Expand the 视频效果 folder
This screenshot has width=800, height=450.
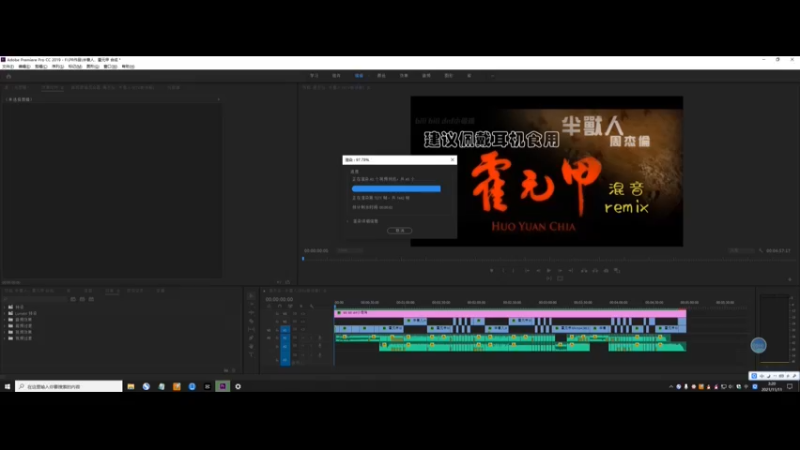click(5, 332)
